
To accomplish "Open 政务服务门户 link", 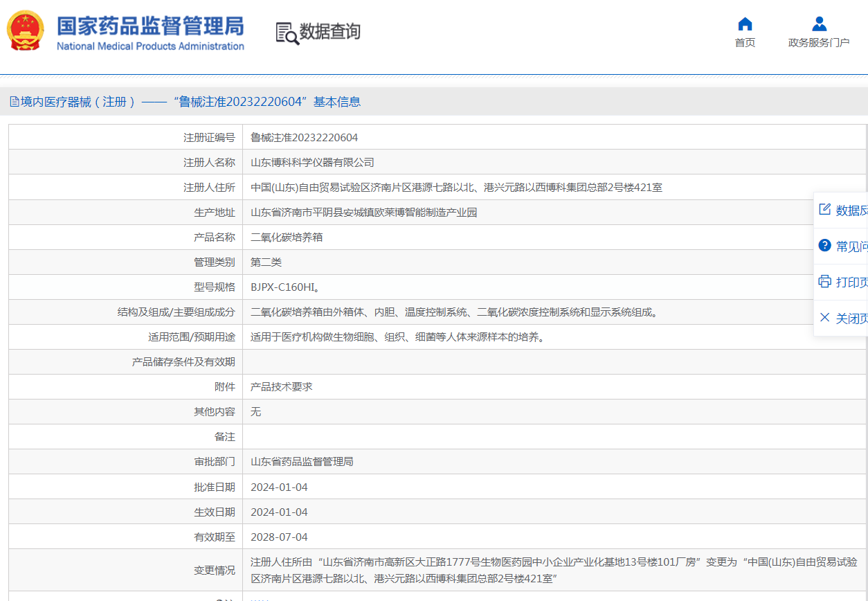I will coord(819,43).
